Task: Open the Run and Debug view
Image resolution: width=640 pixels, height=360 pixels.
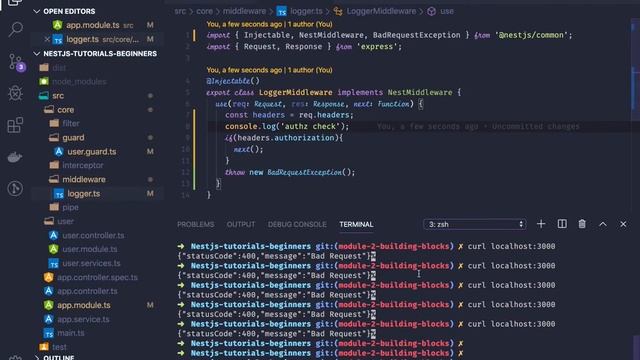Action: 16,93
